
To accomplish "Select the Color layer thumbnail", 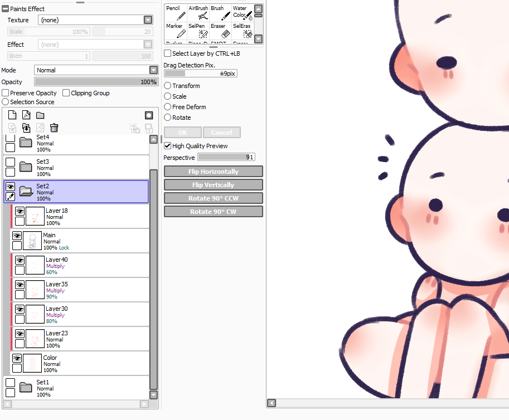I will point(32,363).
